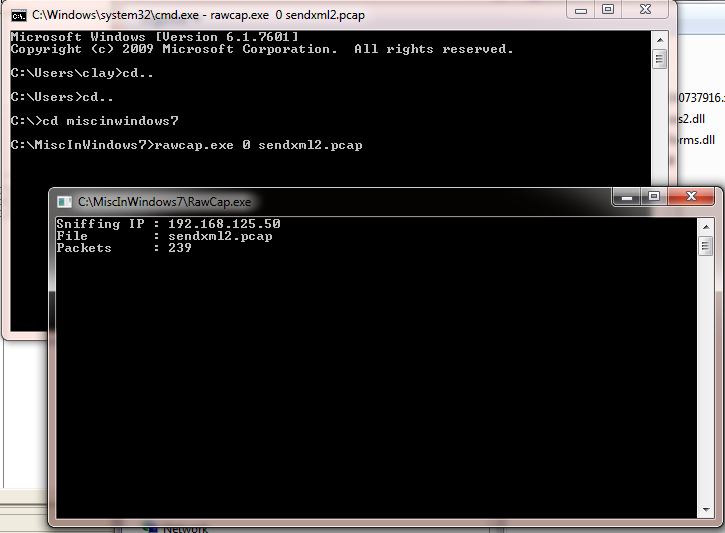Click scroll up arrow in cmd.exe window

pos(660,40)
